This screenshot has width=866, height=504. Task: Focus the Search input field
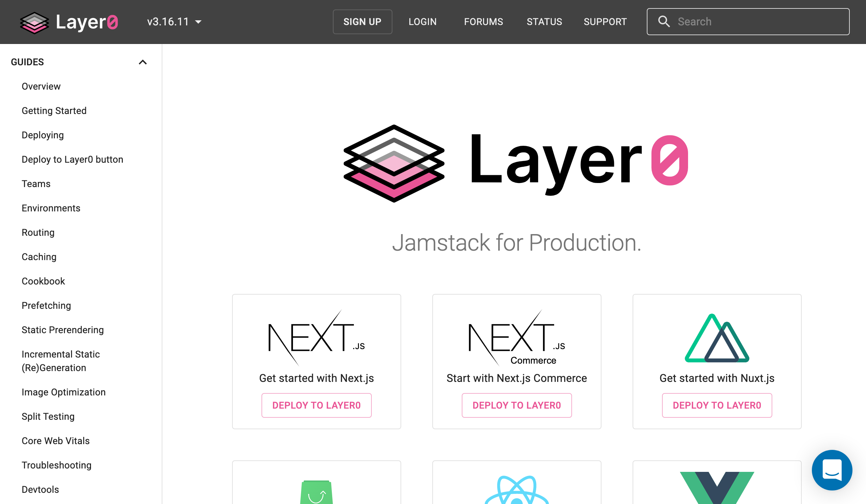(x=756, y=22)
